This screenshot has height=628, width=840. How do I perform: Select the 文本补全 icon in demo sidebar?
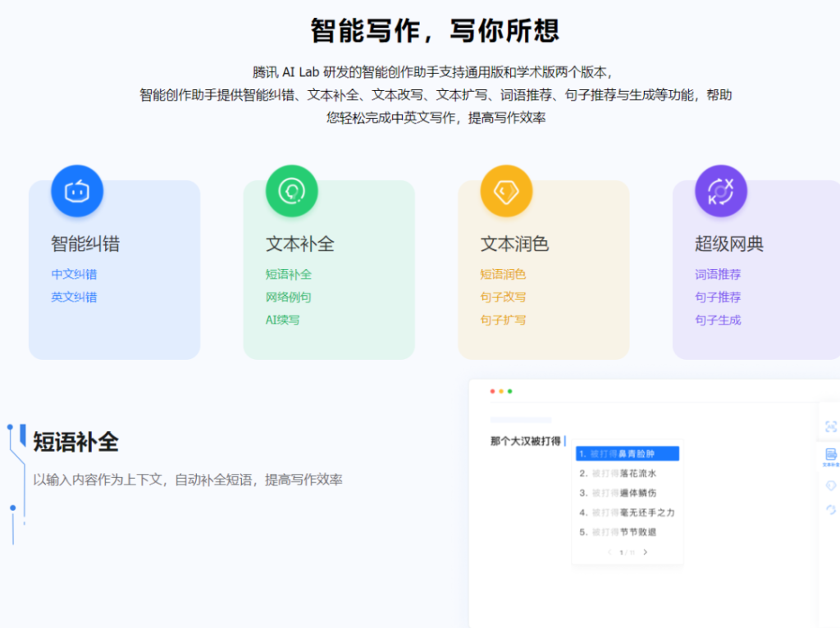click(830, 456)
